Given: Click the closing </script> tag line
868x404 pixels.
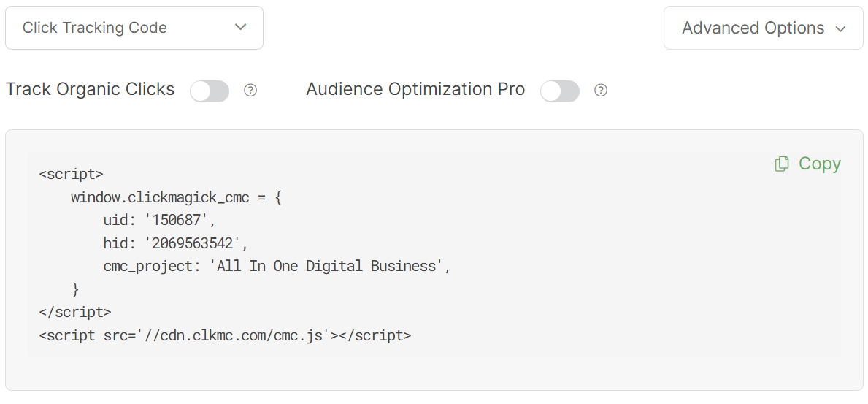Looking at the screenshot, I should point(74,313).
